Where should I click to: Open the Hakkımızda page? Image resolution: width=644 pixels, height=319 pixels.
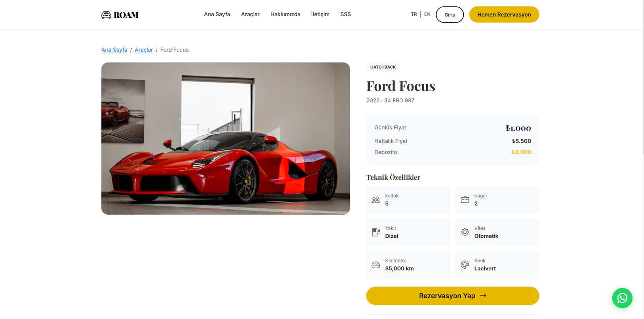pyautogui.click(x=285, y=14)
